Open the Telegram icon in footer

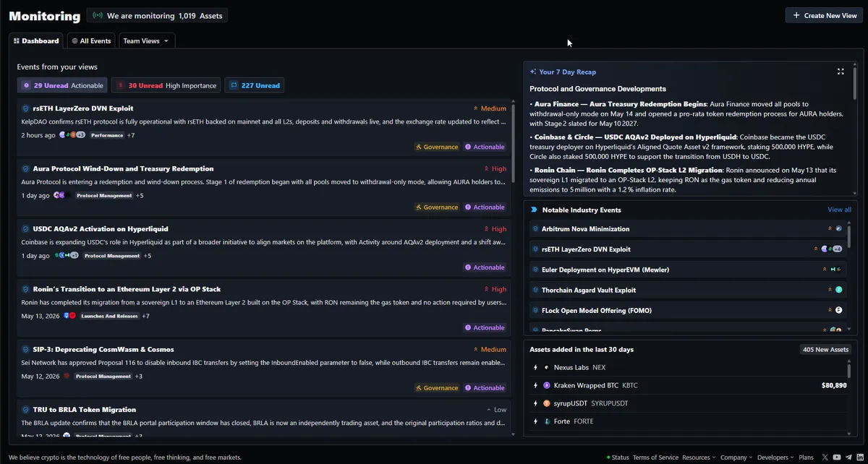coord(848,457)
